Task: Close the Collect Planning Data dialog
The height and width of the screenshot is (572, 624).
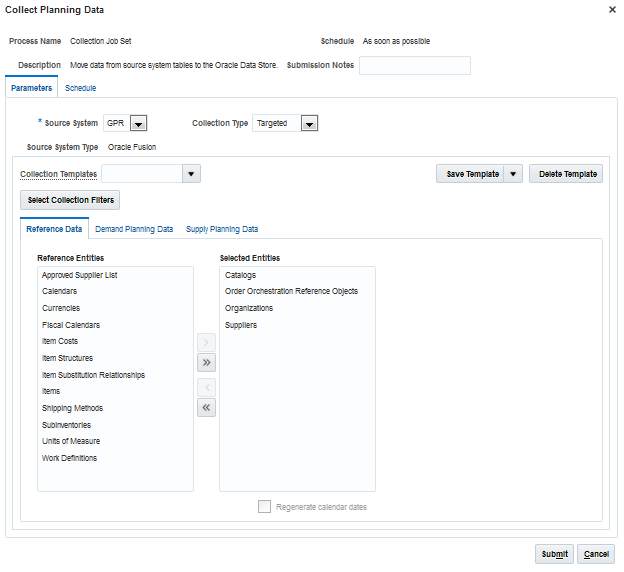Action: tap(612, 9)
